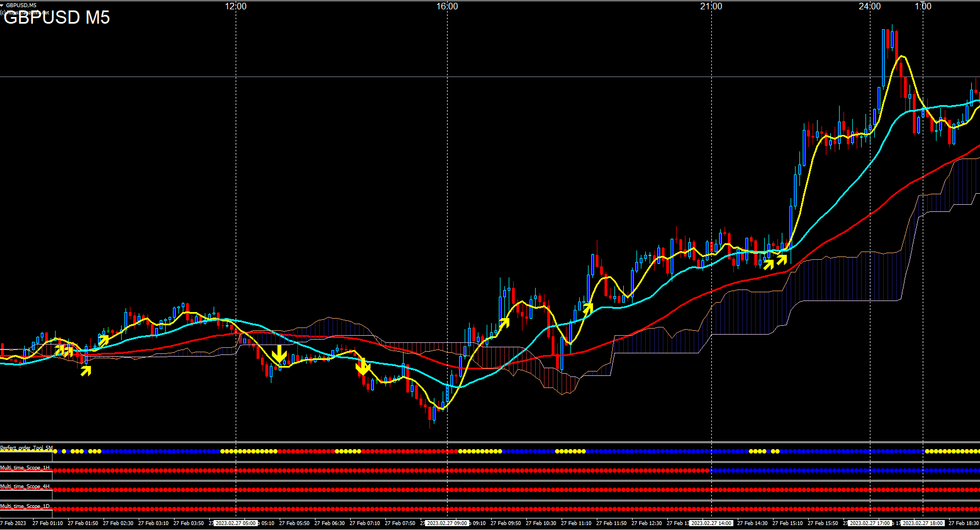Select the Multi_time_Scope_1H indicator label
The width and height of the screenshot is (980, 530).
pyautogui.click(x=25, y=467)
